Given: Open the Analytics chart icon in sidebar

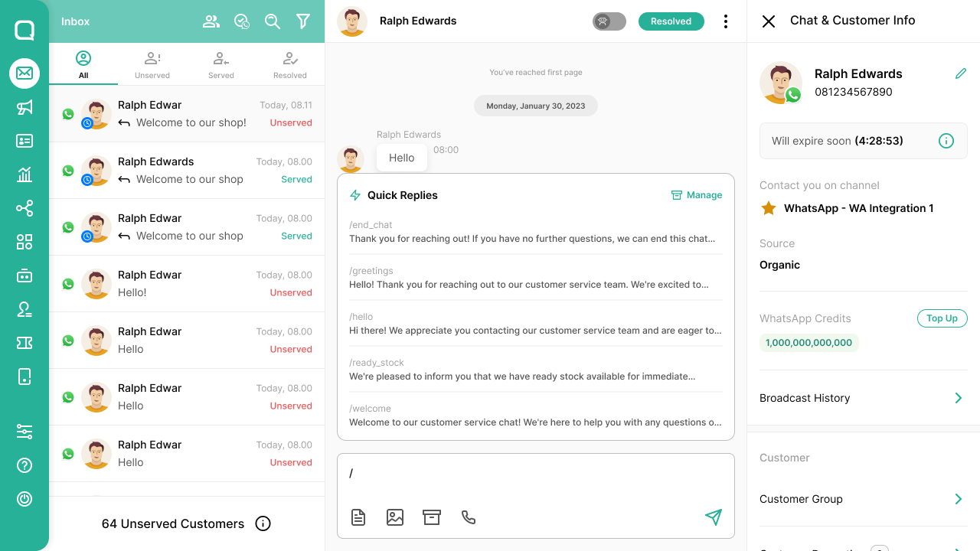Looking at the screenshot, I should coord(24,174).
